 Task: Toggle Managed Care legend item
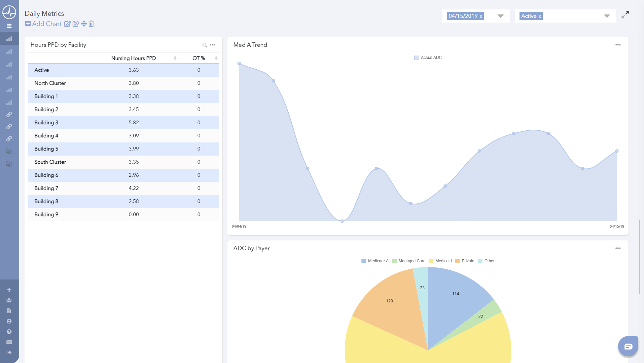click(408, 261)
